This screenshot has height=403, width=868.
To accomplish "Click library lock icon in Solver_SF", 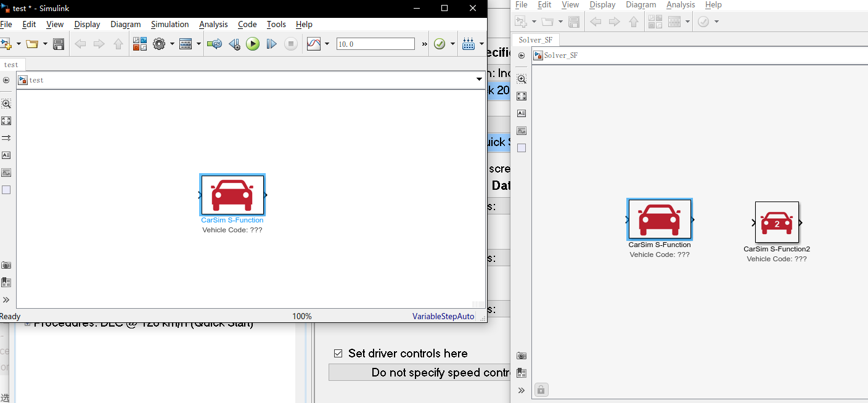I will 541,389.
